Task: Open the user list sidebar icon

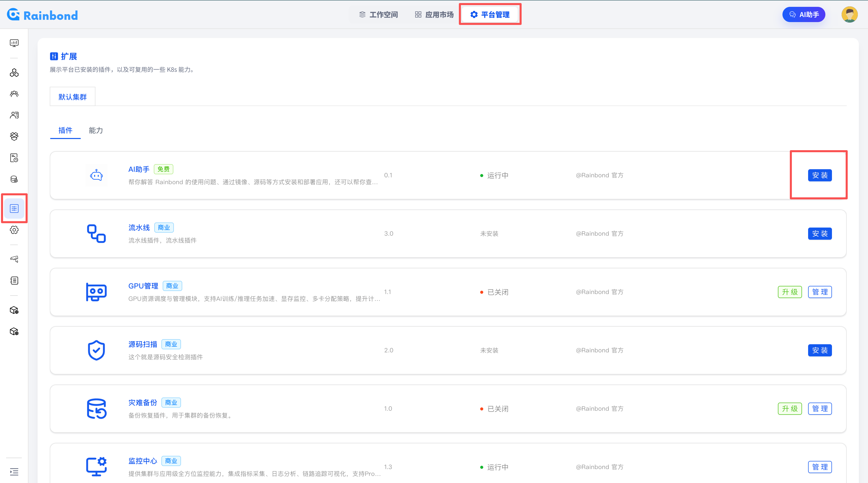Action: point(14,115)
